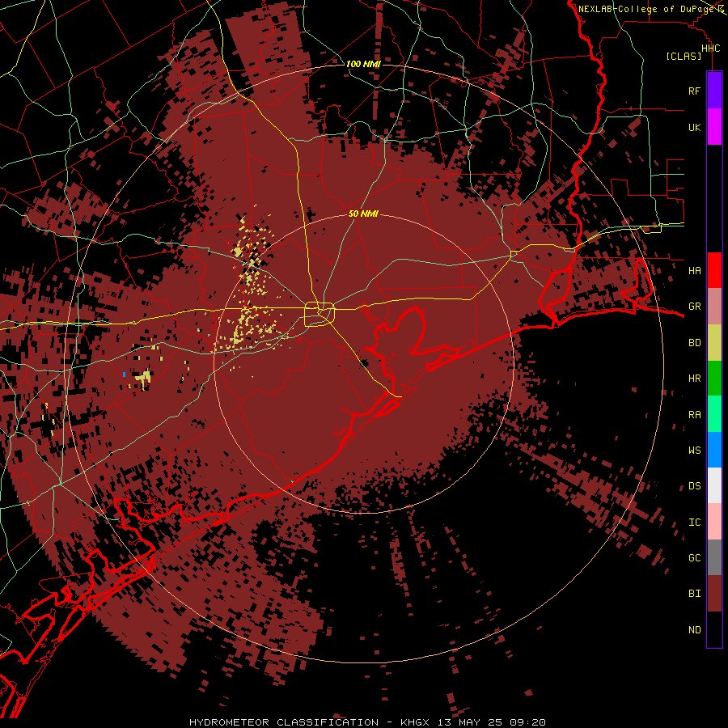This screenshot has width=728, height=728.
Task: Click the DS white legend swatch
Action: coord(714,485)
